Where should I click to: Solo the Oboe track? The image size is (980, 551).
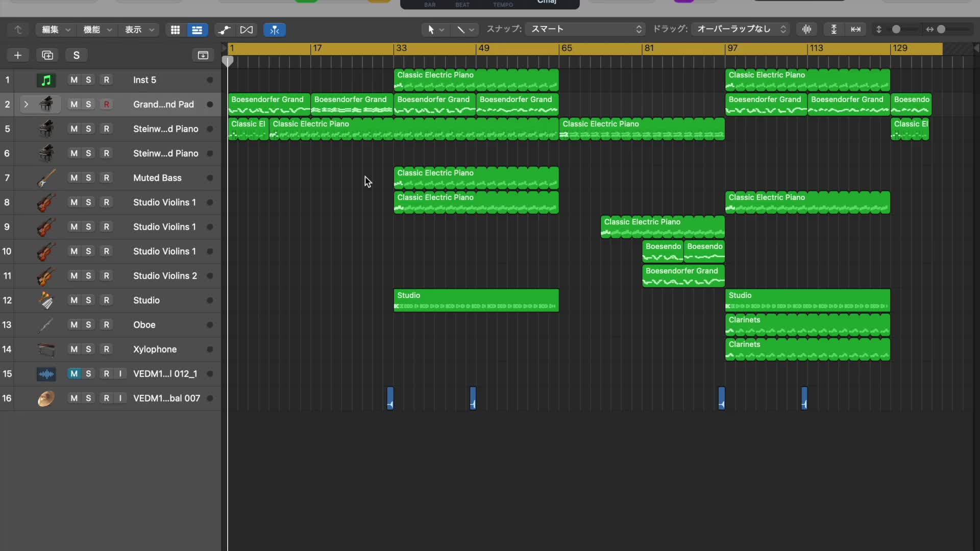pos(88,325)
